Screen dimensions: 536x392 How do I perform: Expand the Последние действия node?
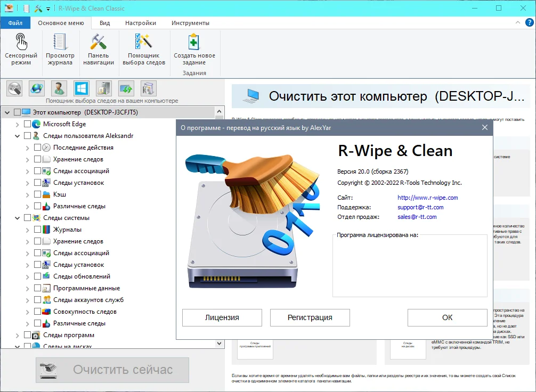coord(28,148)
